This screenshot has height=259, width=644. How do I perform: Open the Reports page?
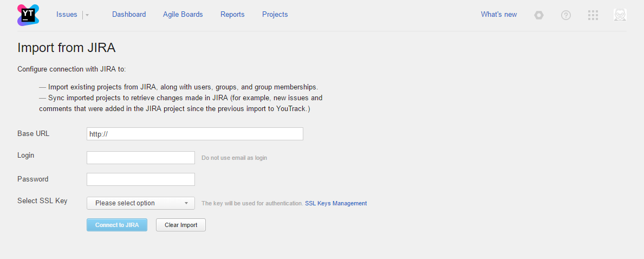click(x=232, y=15)
